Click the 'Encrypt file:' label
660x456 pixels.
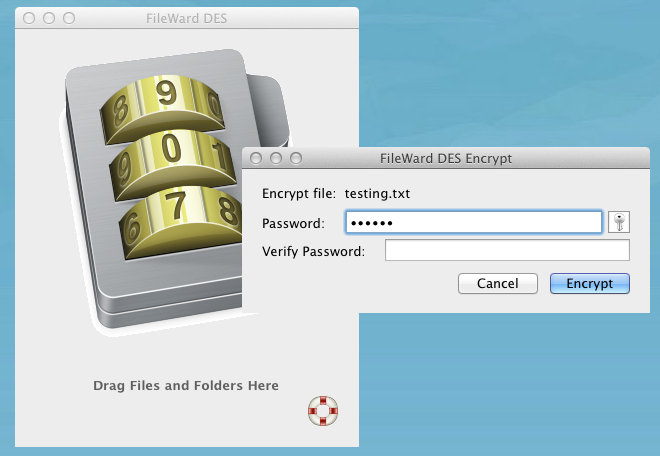click(299, 194)
